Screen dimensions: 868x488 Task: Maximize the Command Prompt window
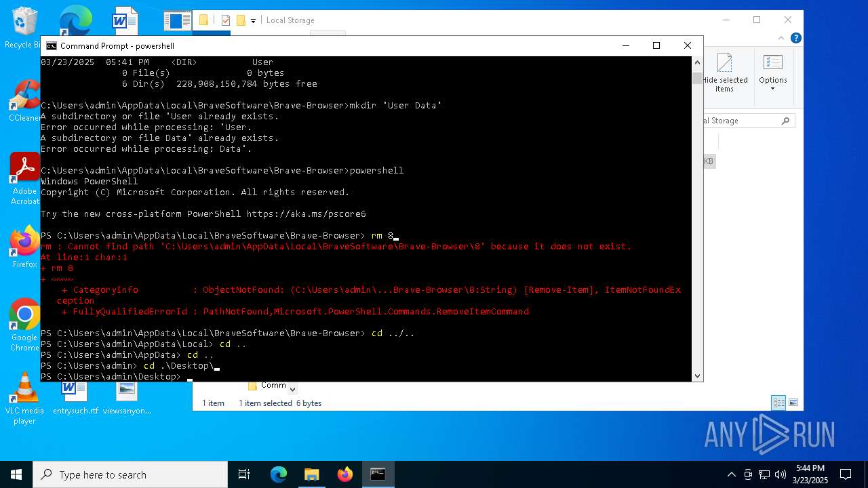point(656,45)
